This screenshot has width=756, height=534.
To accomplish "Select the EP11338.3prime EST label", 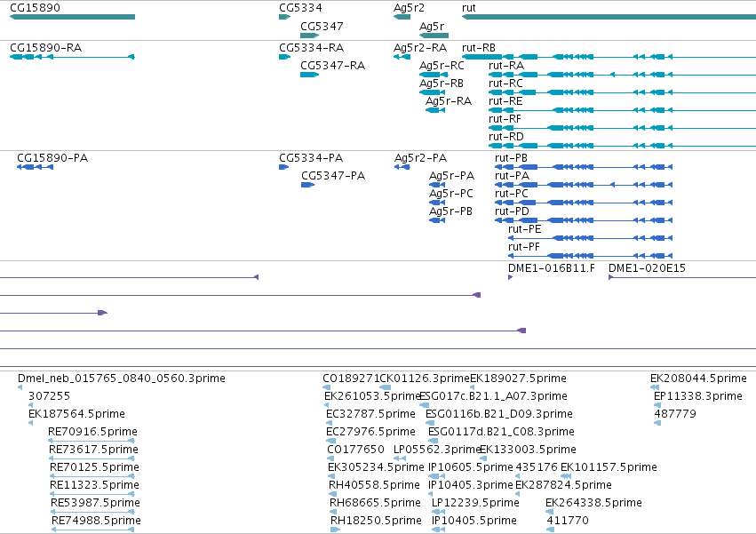I will [698, 396].
